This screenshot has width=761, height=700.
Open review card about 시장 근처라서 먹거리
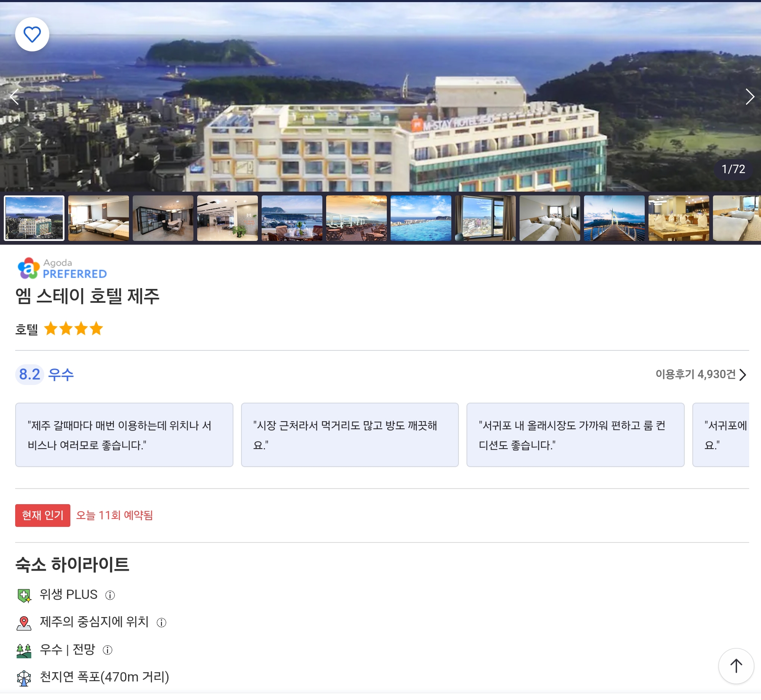[350, 435]
